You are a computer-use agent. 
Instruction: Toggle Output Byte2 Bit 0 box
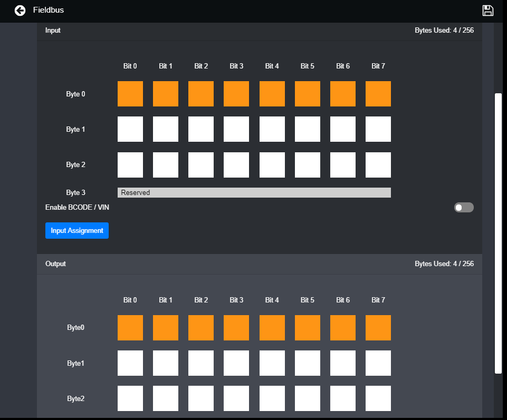click(x=130, y=398)
